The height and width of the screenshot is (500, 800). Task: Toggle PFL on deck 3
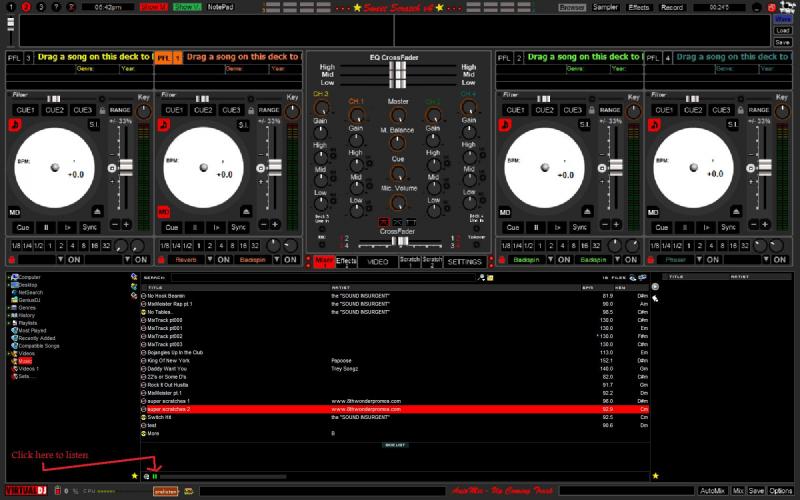pyautogui.click(x=14, y=58)
